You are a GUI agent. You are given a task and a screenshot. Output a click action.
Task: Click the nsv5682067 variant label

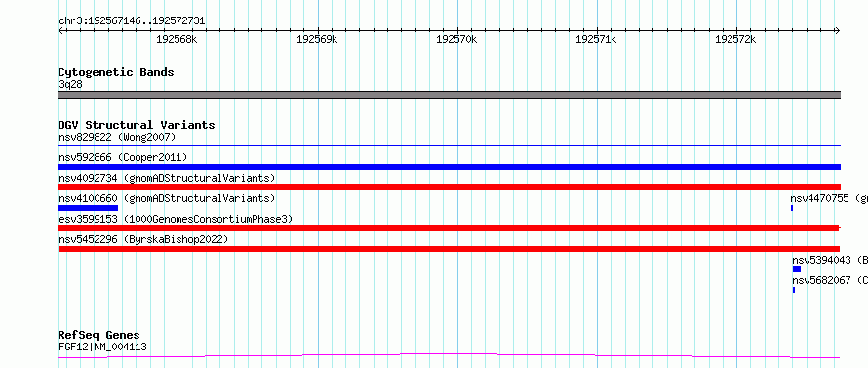click(830, 280)
